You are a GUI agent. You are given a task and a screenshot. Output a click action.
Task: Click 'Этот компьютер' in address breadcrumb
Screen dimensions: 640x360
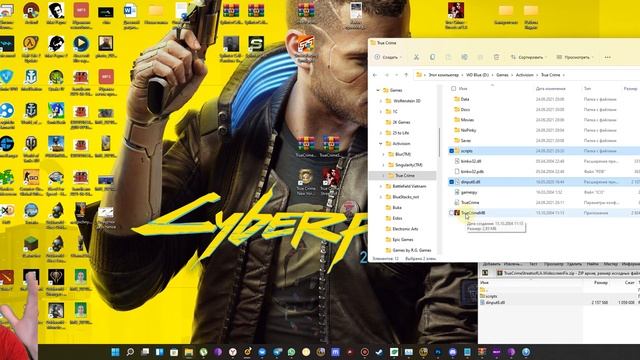point(443,75)
